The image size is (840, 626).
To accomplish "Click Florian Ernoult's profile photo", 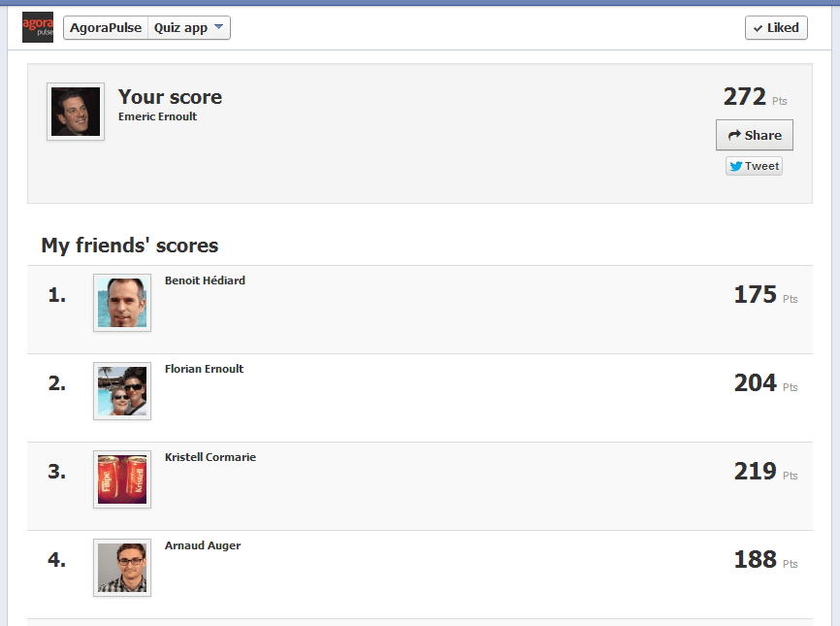I will (122, 391).
